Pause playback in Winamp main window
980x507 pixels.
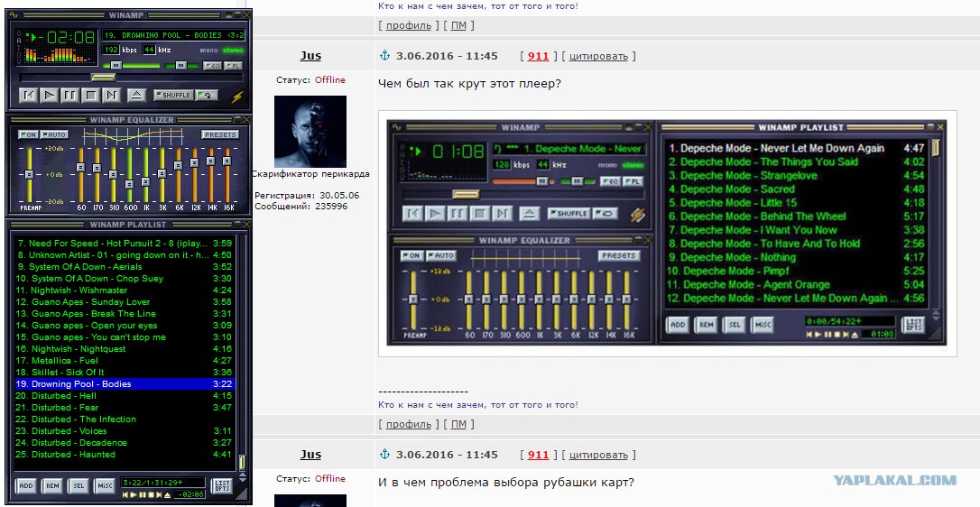pos(70,95)
